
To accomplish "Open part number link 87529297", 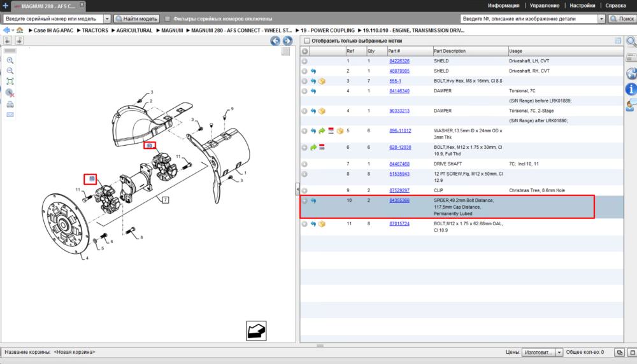I will click(399, 190).
